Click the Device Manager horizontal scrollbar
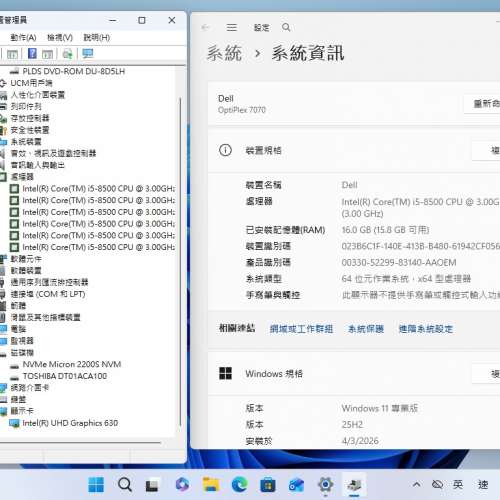Image resolution: width=500 pixels, height=500 pixels. pyautogui.click(x=80, y=443)
